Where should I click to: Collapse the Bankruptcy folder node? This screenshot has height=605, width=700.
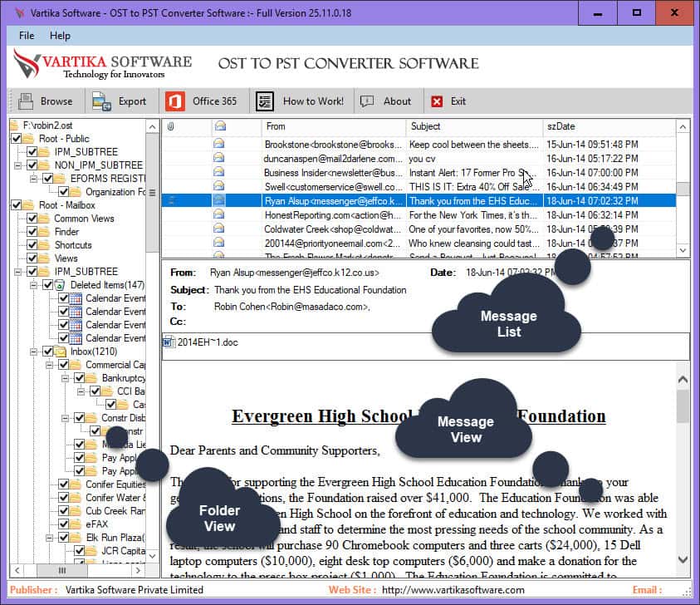click(65, 378)
